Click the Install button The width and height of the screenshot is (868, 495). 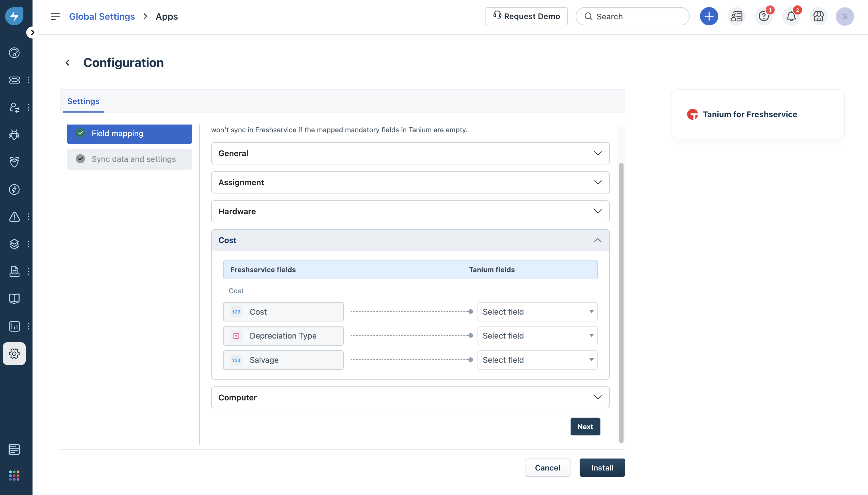602,468
